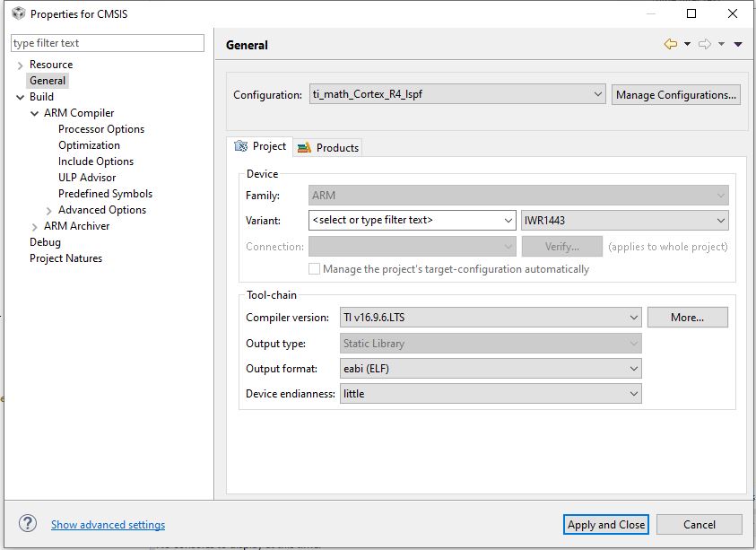Select Resource tree item label
The image size is (756, 550).
pos(51,65)
